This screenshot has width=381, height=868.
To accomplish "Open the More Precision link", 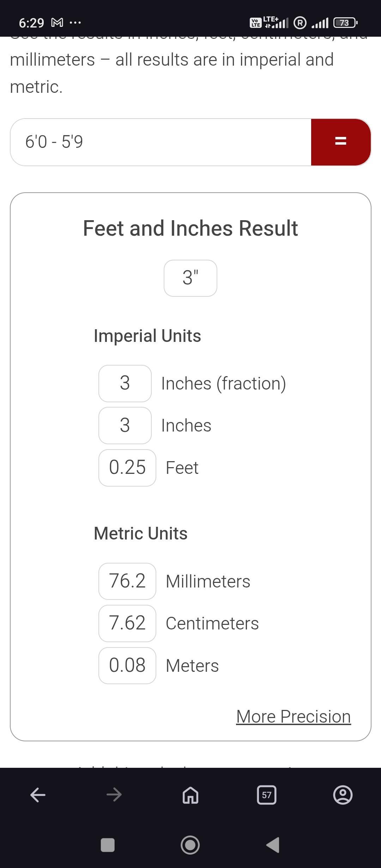I will pyautogui.click(x=294, y=717).
